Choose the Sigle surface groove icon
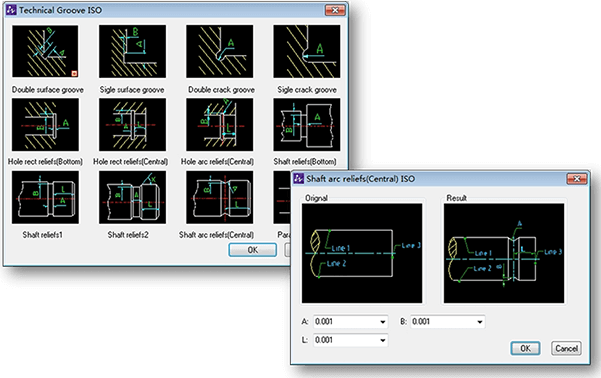This screenshot has height=378, width=601. click(132, 51)
